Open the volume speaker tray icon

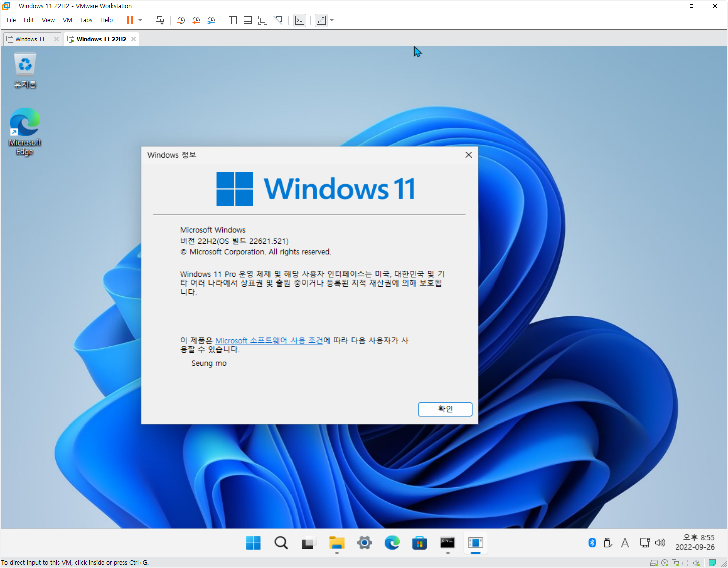(x=660, y=543)
